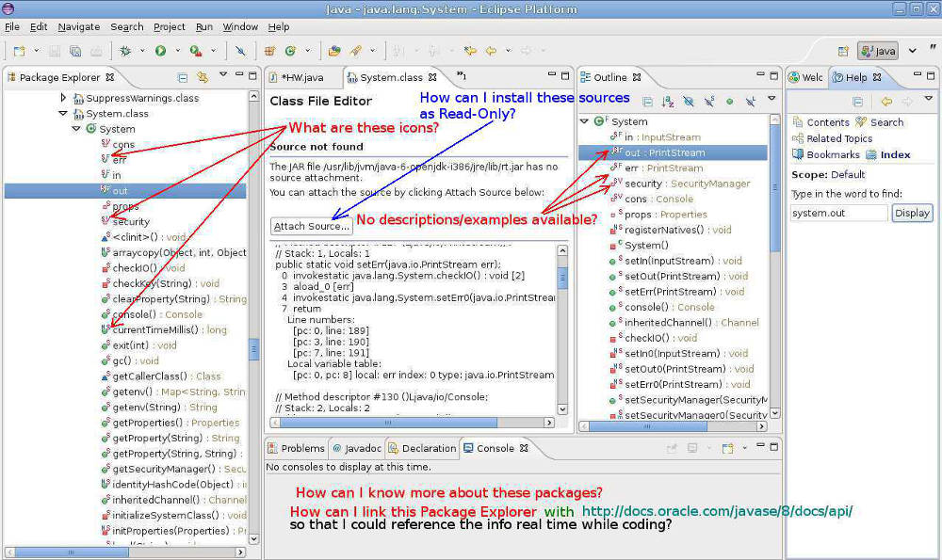This screenshot has height=560, width=942.
Task: Switch to the Javadoc tab
Action: [357, 448]
